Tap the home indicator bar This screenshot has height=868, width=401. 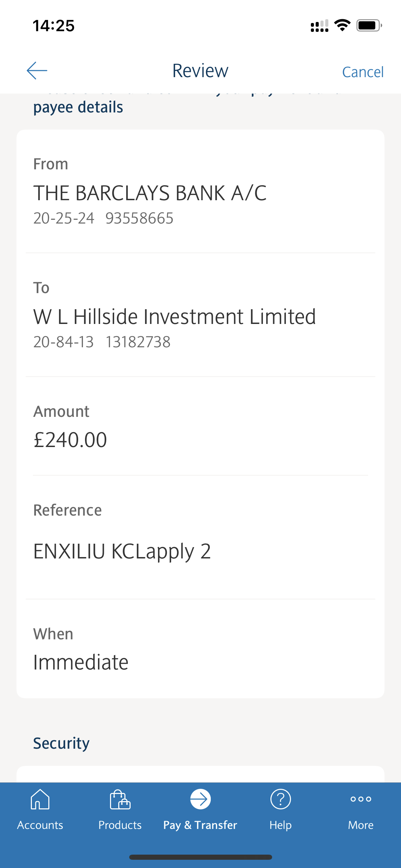(x=200, y=857)
